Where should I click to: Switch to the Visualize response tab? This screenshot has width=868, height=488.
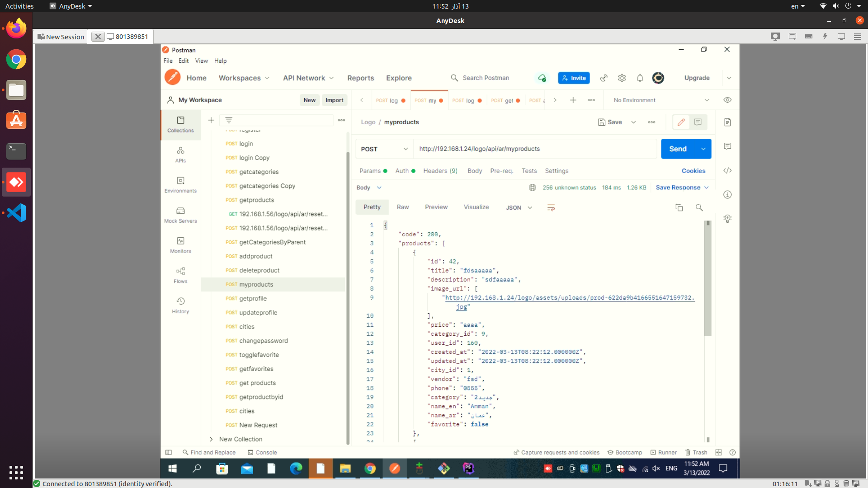476,207
